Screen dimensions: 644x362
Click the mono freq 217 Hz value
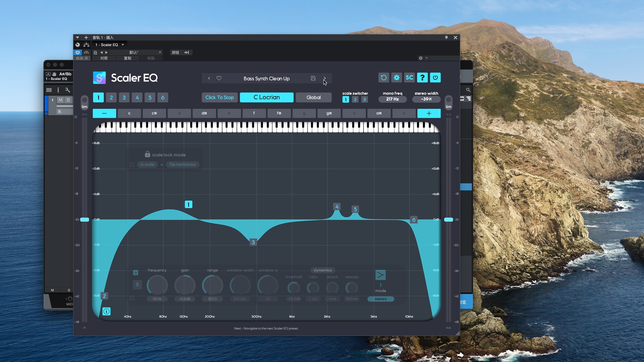pyautogui.click(x=392, y=99)
